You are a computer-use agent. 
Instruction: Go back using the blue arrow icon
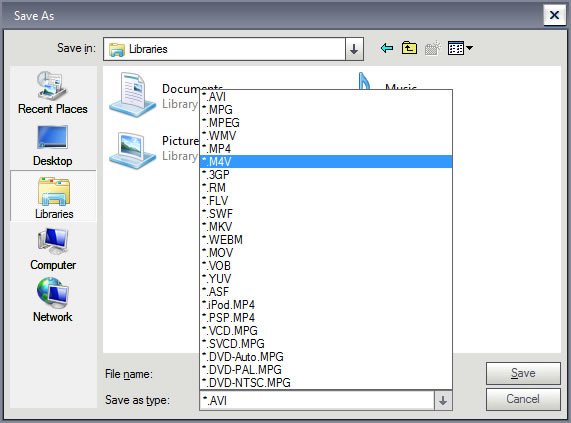click(x=386, y=48)
